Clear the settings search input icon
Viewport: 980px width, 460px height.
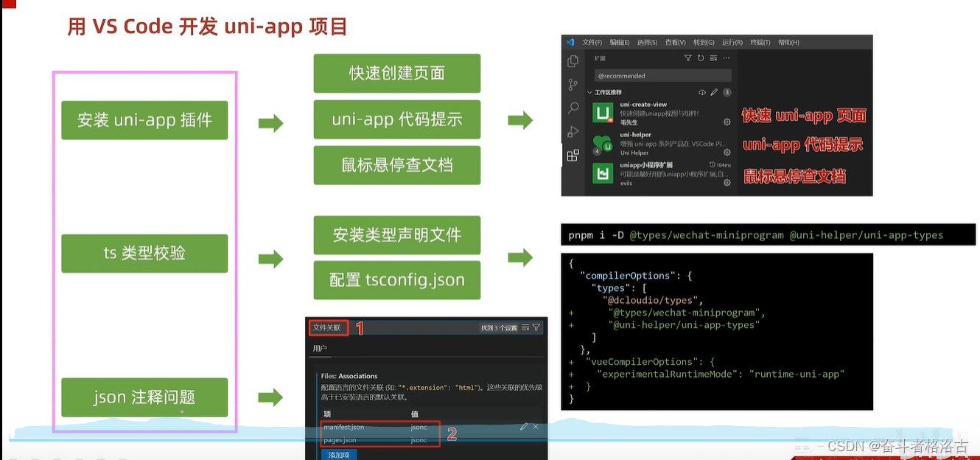(x=525, y=327)
